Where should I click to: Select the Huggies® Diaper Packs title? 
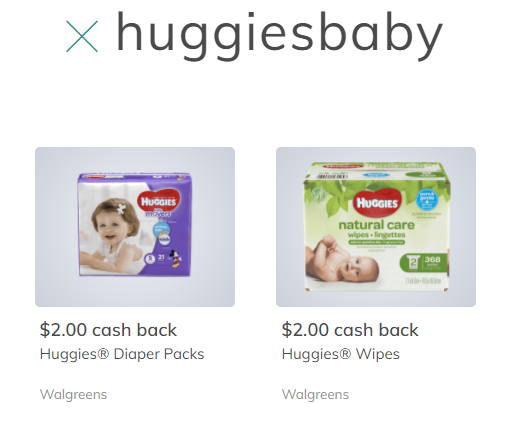(122, 354)
